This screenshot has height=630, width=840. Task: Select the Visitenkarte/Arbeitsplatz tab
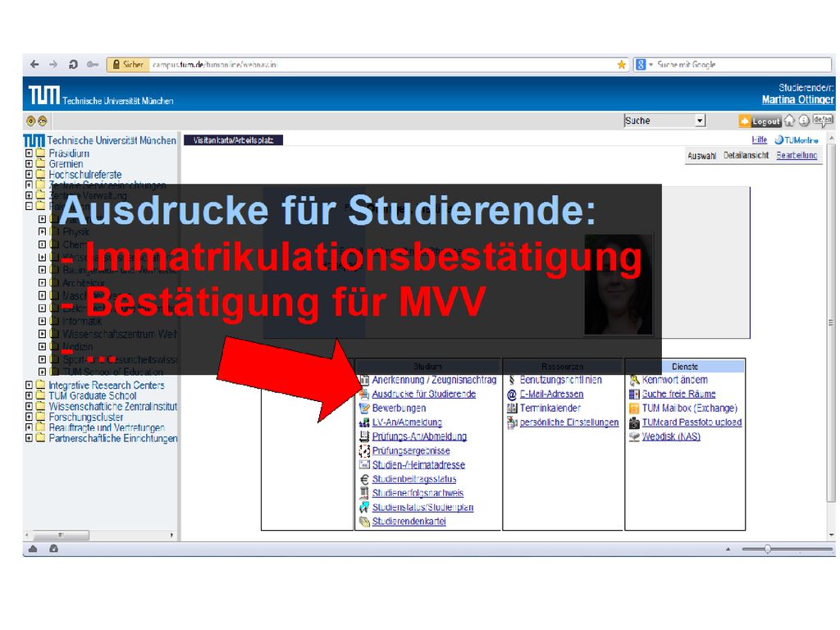pyautogui.click(x=233, y=140)
